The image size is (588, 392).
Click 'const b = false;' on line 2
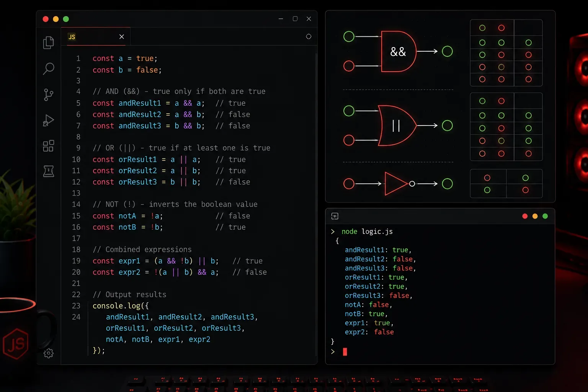[x=127, y=70]
